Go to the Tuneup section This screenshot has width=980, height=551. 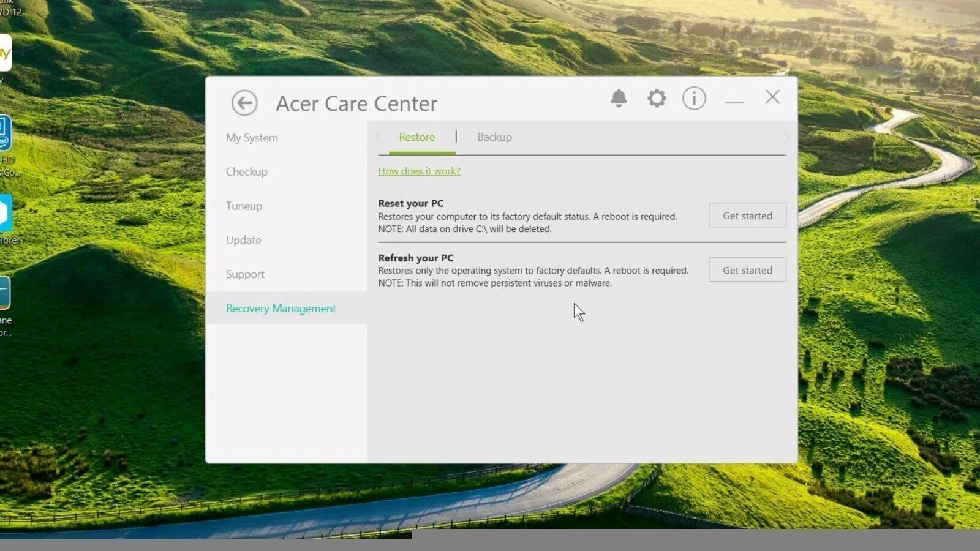tap(244, 206)
